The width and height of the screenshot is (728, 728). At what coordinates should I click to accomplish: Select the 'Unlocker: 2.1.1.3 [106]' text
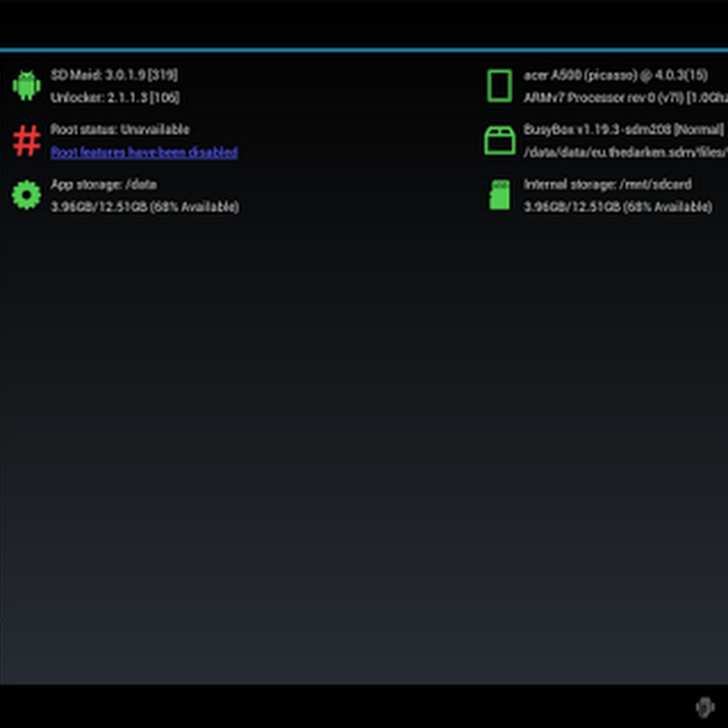tap(115, 98)
